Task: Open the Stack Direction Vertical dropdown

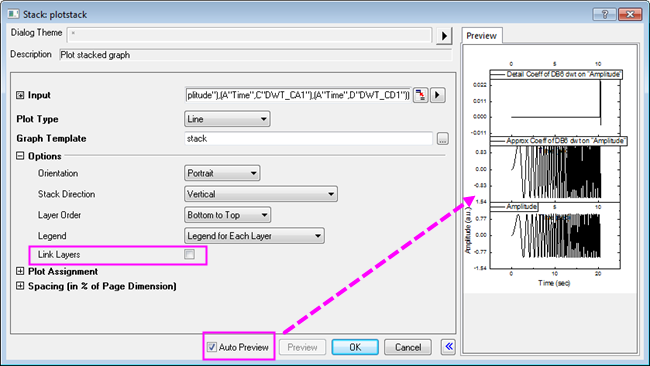Action: tap(261, 194)
